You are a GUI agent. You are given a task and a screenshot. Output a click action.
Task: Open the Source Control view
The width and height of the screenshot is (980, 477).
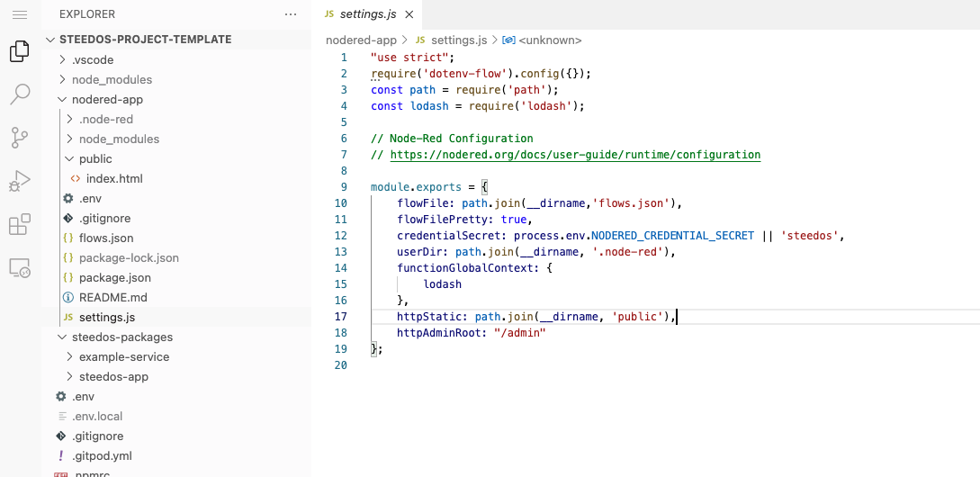(20, 138)
